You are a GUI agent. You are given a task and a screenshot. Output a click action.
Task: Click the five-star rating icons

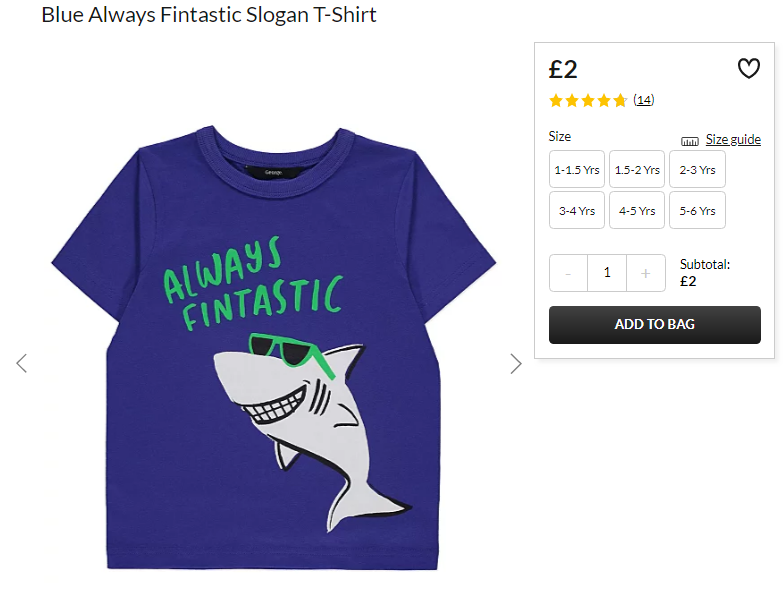(x=588, y=100)
